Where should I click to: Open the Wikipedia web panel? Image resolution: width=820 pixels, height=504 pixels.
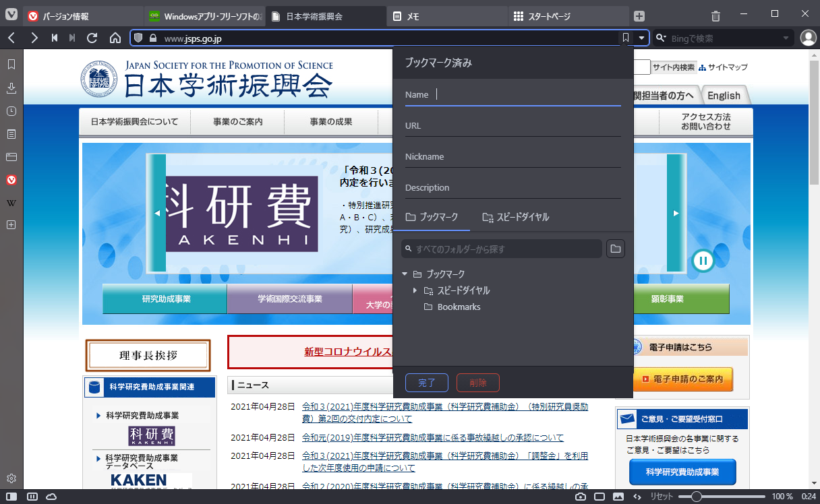click(11, 201)
